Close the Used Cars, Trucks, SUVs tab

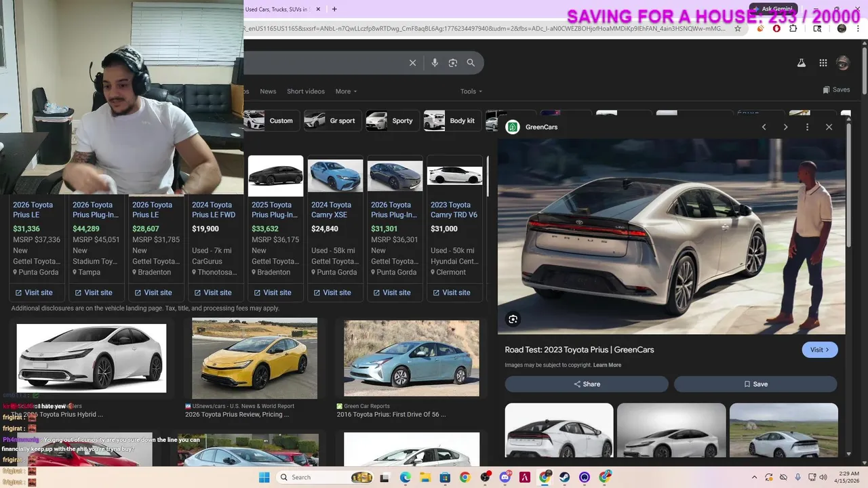319,9
